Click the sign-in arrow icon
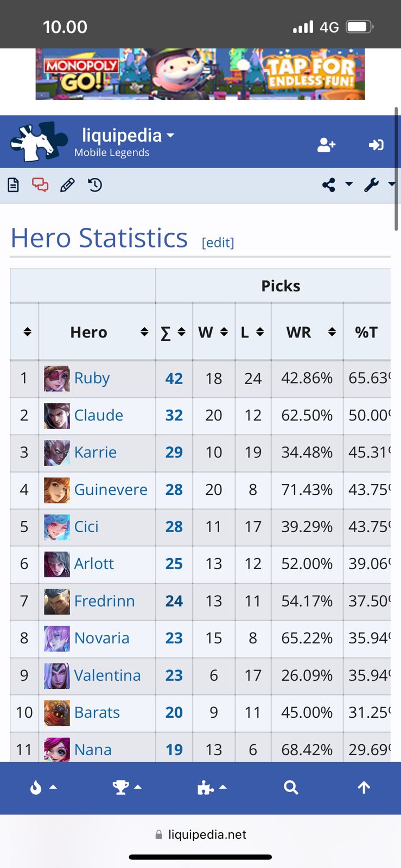 tap(375, 145)
